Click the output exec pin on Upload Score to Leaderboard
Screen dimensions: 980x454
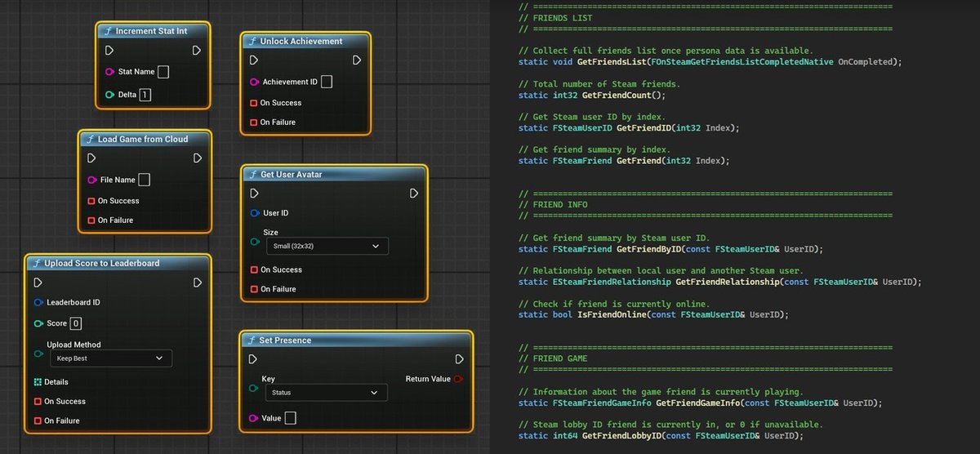tap(198, 283)
